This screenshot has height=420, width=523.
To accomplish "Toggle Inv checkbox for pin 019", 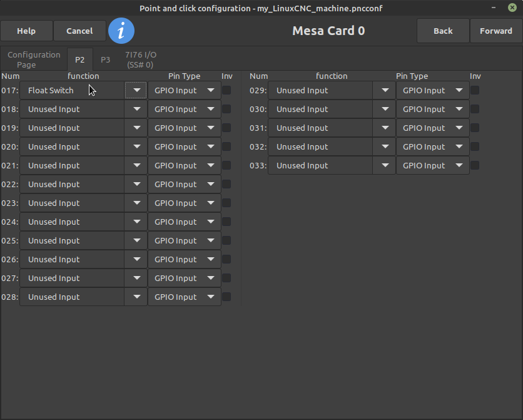I will coord(226,128).
